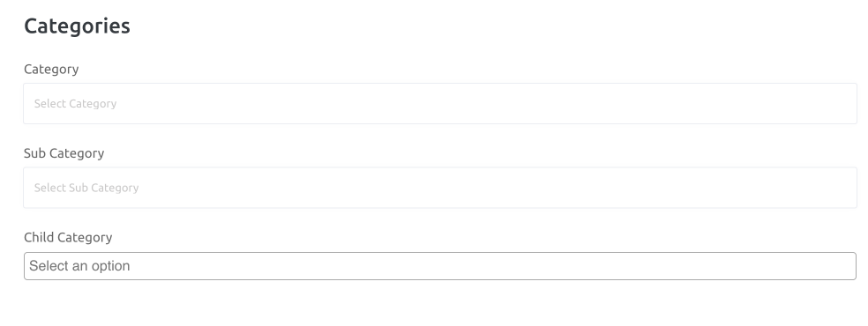Show sub category options list
Screen dimensions: 868x326
[440, 188]
